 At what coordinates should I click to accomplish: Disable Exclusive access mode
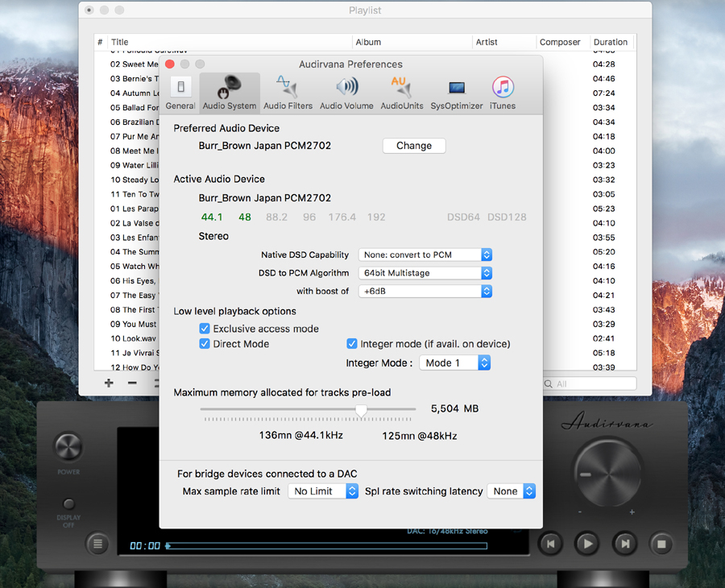pyautogui.click(x=205, y=329)
